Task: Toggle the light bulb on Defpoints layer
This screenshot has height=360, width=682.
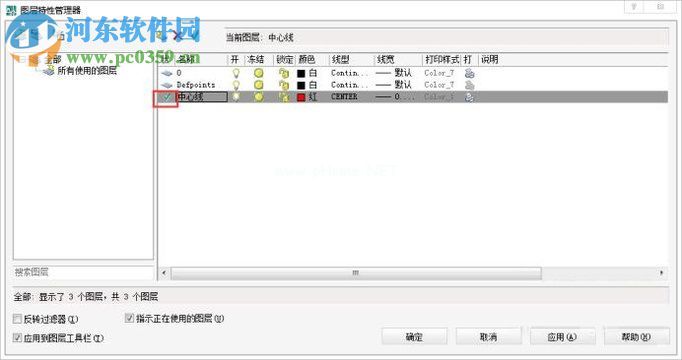Action: (236, 85)
